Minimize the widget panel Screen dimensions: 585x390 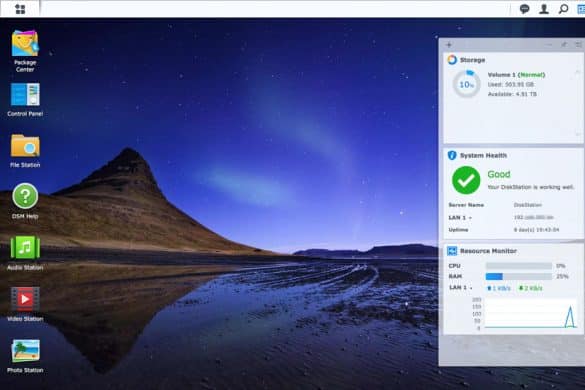pyautogui.click(x=548, y=45)
